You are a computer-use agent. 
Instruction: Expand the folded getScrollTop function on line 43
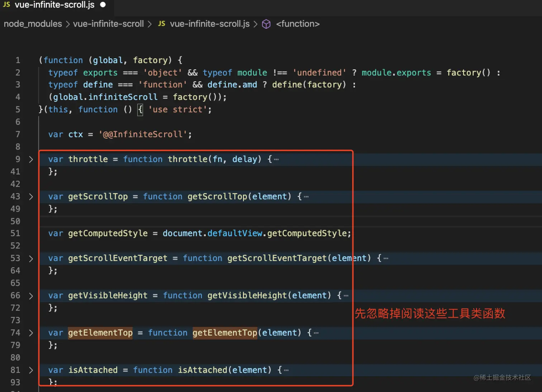[x=31, y=197]
